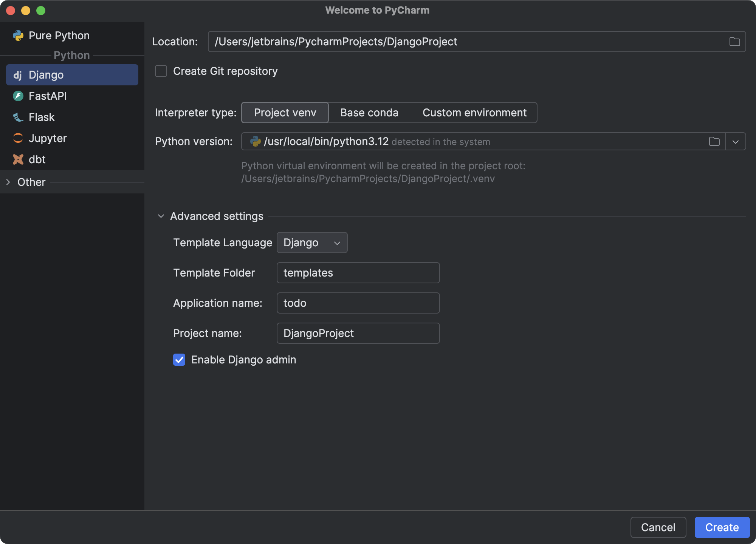Select the FastAPI project type icon
Viewport: 756px width, 544px height.
coord(18,96)
